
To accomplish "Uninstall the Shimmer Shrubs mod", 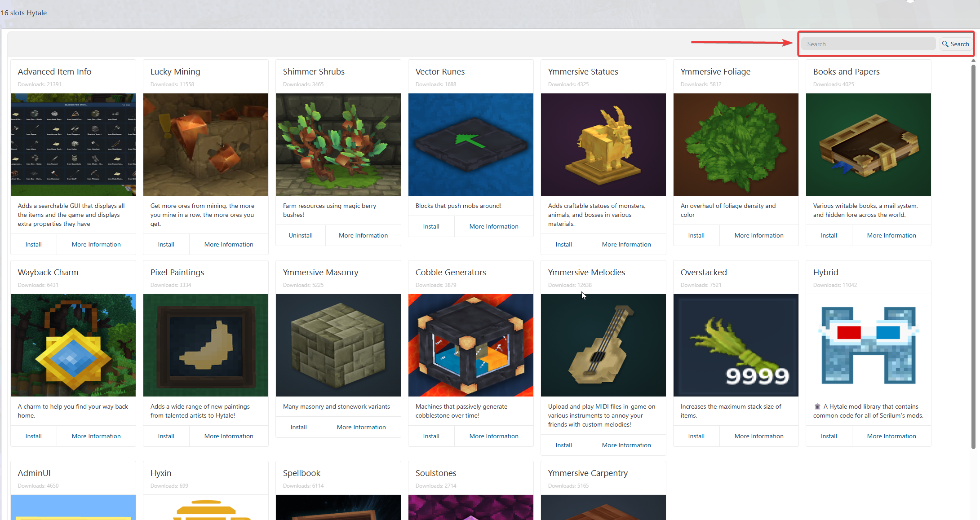I will 300,235.
